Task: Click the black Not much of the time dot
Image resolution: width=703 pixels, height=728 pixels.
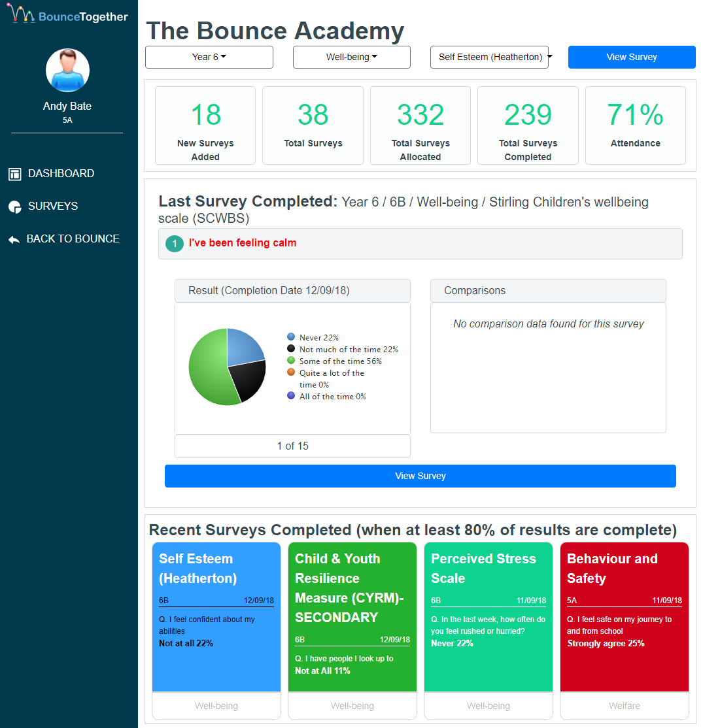Action: tap(291, 348)
